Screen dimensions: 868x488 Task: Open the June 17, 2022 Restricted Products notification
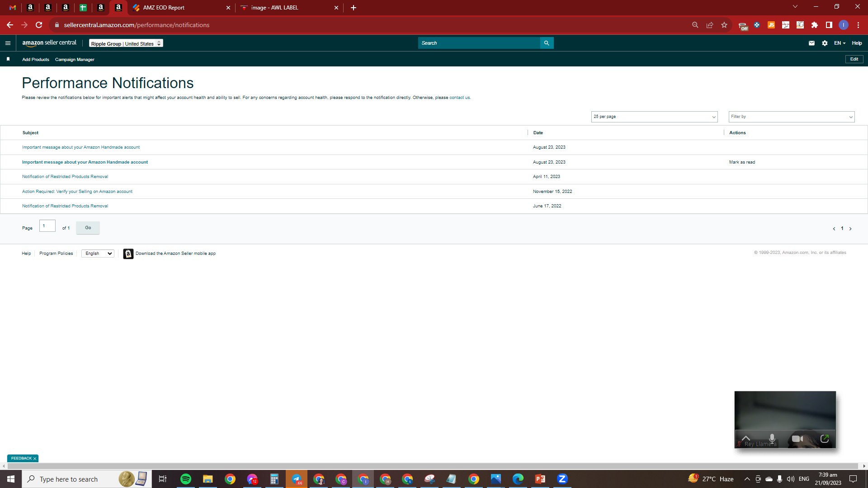coord(65,206)
